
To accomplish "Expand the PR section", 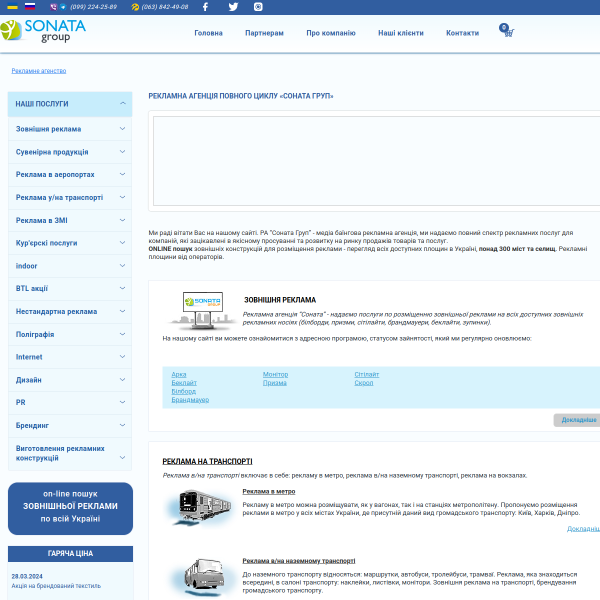I will pyautogui.click(x=70, y=403).
